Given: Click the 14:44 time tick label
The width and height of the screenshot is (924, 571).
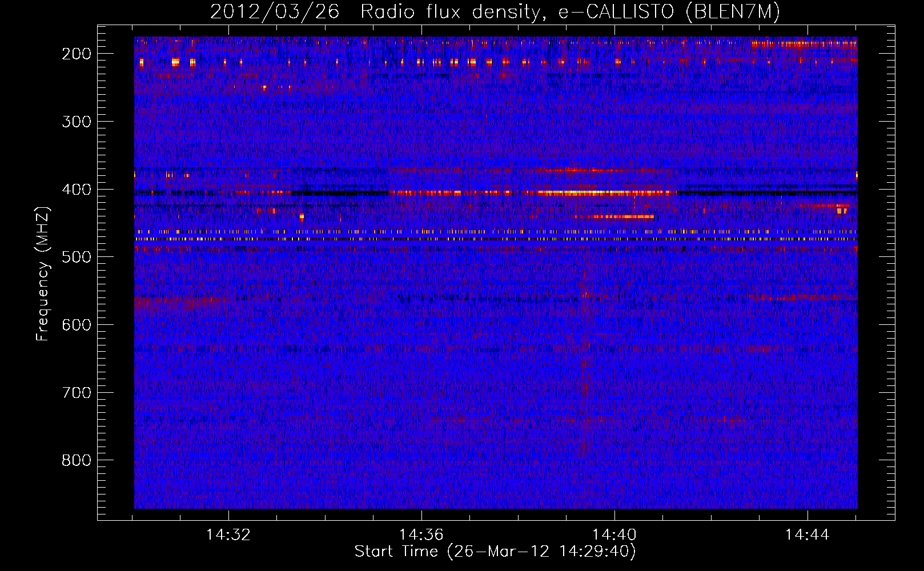Looking at the screenshot, I should coord(808,535).
